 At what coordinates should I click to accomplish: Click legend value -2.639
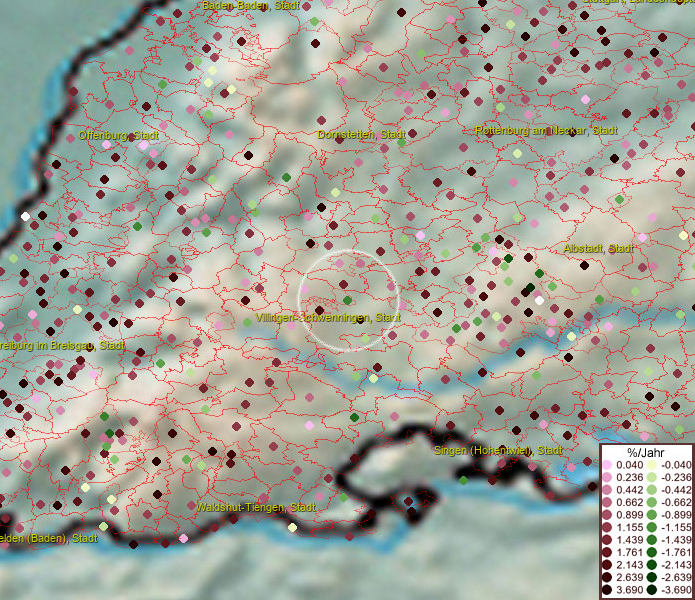click(x=676, y=577)
